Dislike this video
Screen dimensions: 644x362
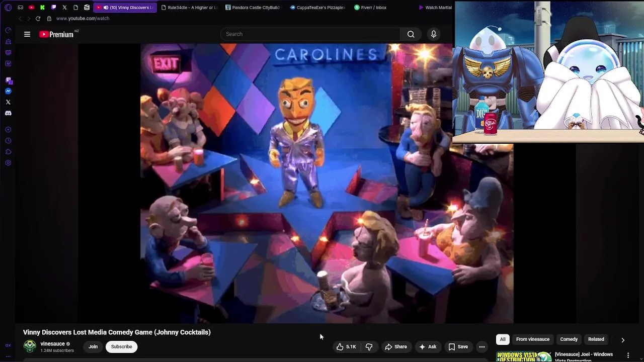click(x=369, y=346)
